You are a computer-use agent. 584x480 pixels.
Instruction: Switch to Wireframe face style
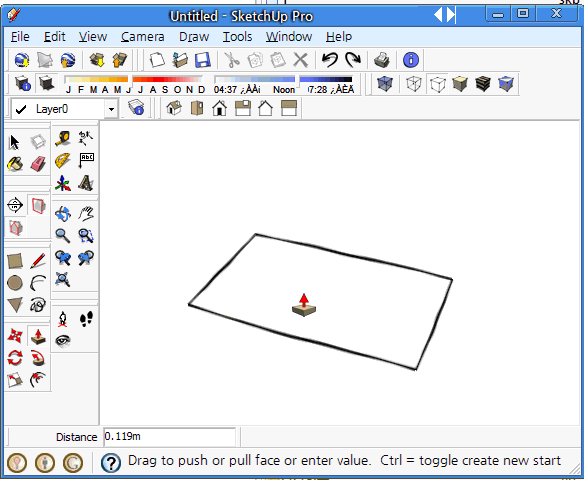click(x=414, y=83)
